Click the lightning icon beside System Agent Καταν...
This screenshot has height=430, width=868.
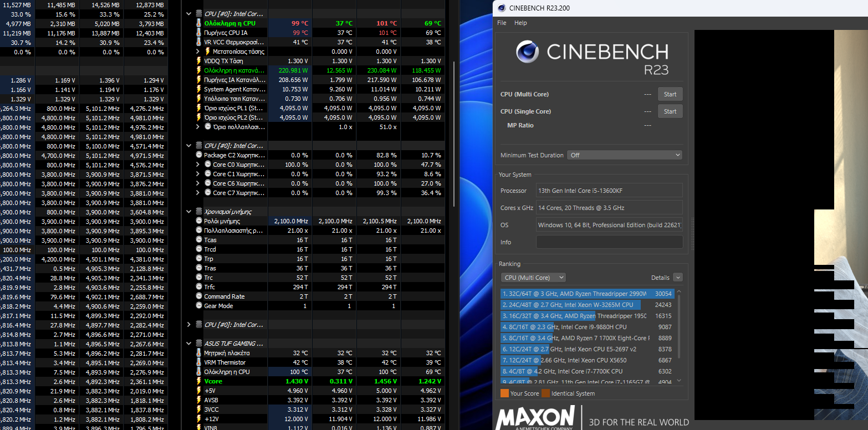(199, 89)
